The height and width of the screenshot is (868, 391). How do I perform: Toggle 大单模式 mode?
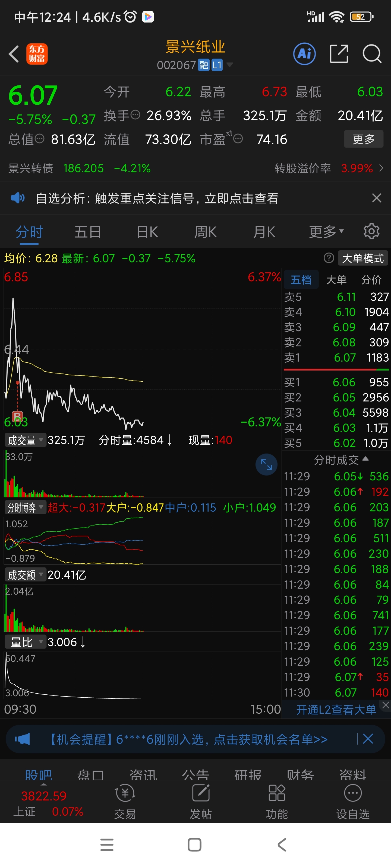click(x=363, y=258)
